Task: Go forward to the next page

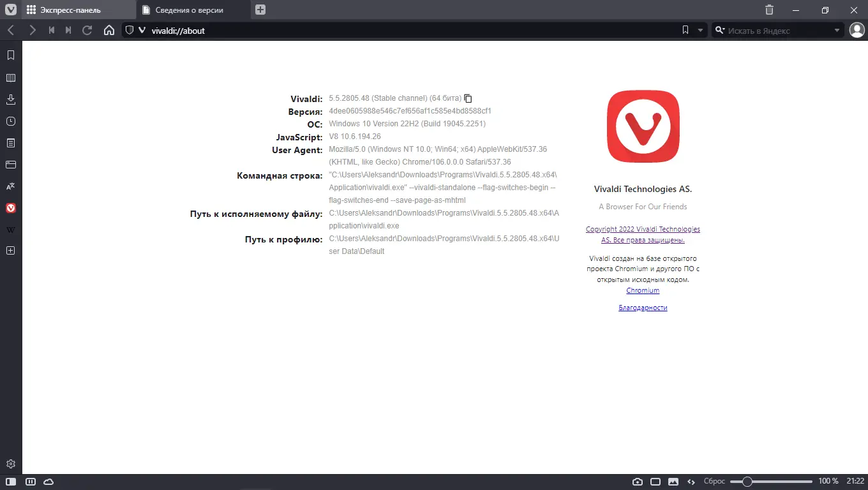Action: coord(32,30)
